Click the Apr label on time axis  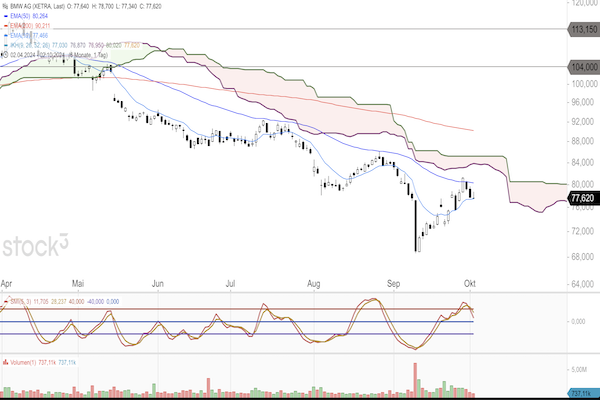click(x=6, y=284)
